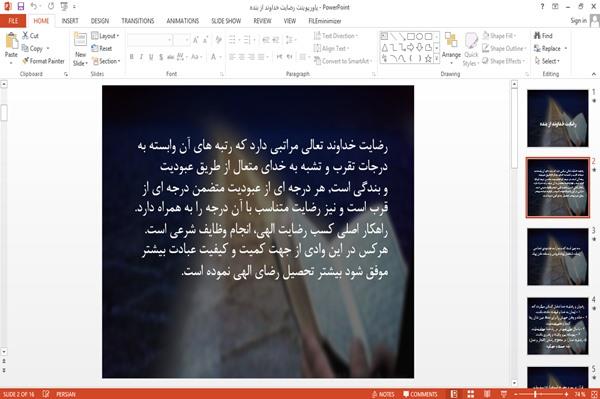Screen dimensions: 600x399
Task: Switch to the INSERT tab
Action: point(70,21)
